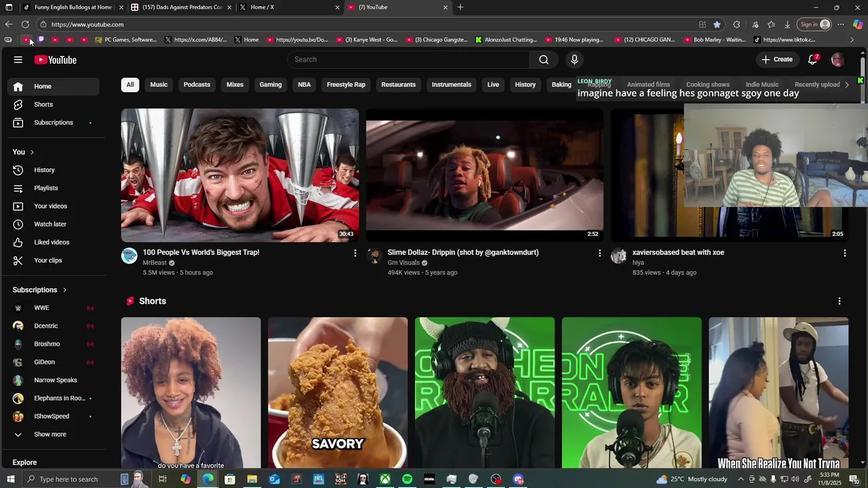The image size is (868, 488).
Task: Open new tab with plus button
Action: pyautogui.click(x=460, y=7)
